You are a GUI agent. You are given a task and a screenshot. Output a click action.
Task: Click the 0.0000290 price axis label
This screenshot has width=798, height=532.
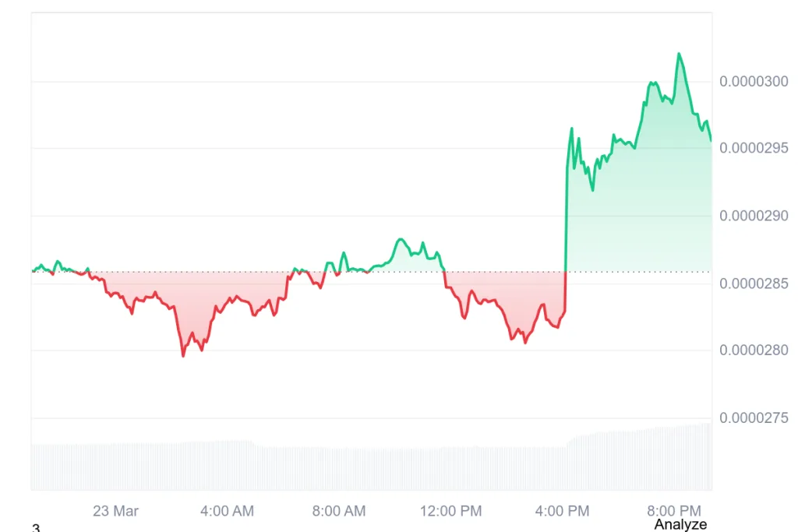[754, 216]
